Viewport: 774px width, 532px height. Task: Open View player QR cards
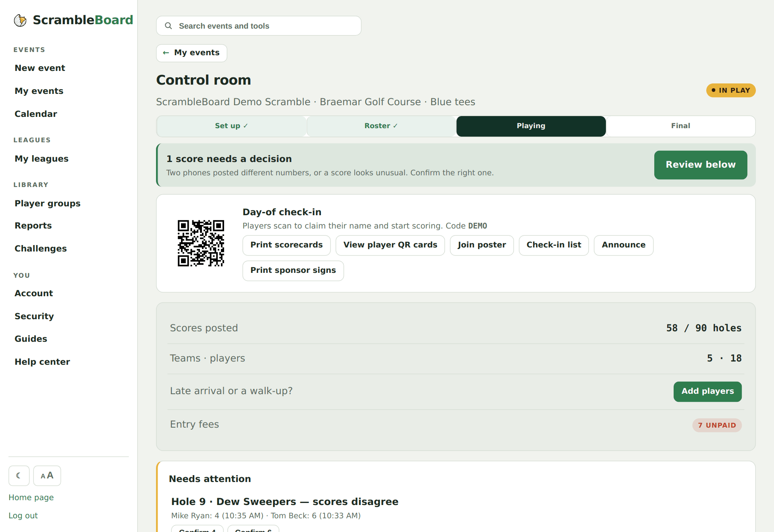(x=390, y=245)
